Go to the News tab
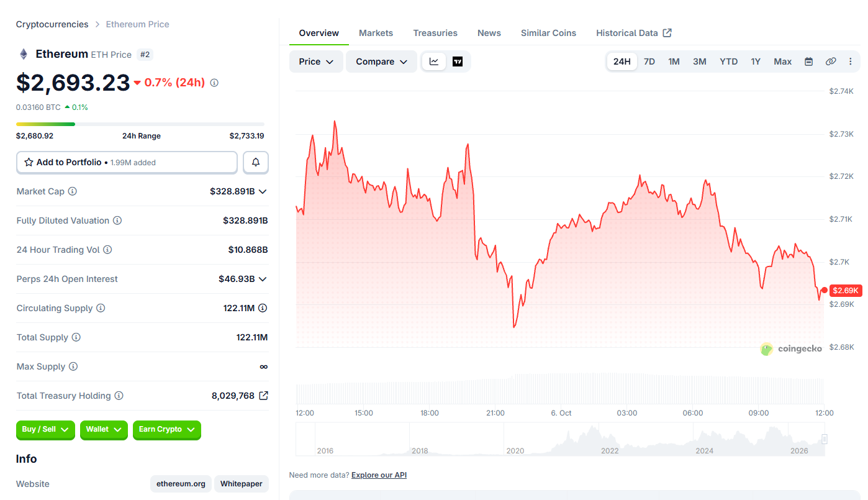This screenshot has height=500, width=868. pos(489,33)
